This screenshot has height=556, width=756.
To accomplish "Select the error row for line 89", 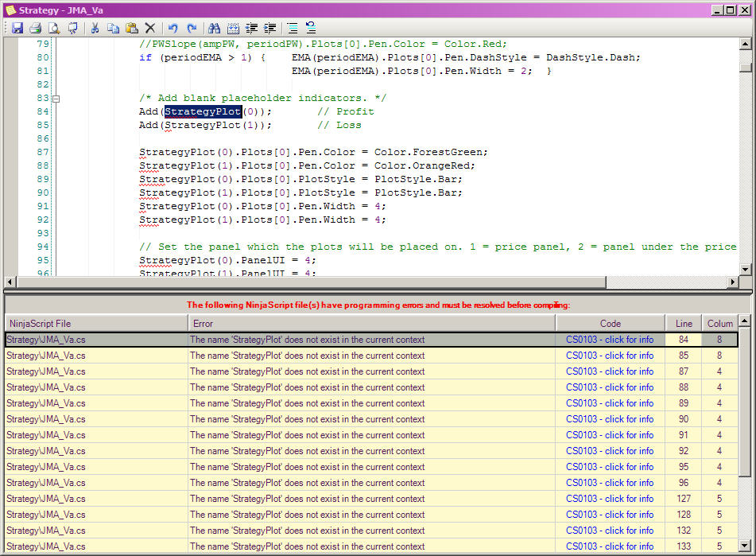I will coord(306,403).
